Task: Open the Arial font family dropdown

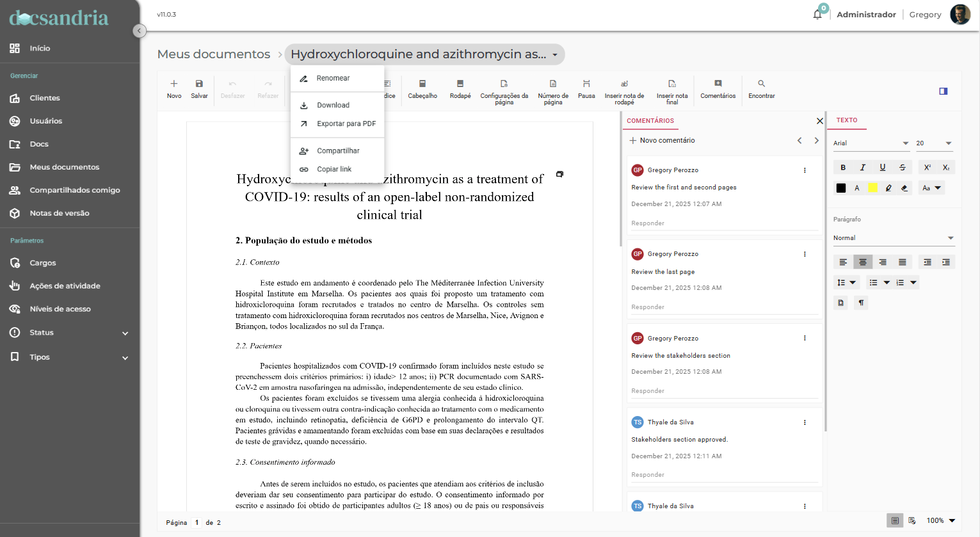Action: pyautogui.click(x=871, y=143)
